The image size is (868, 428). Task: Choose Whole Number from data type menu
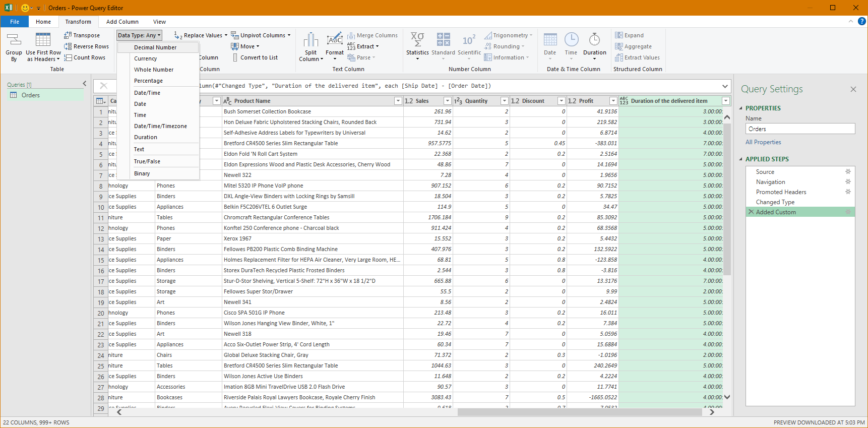(154, 70)
